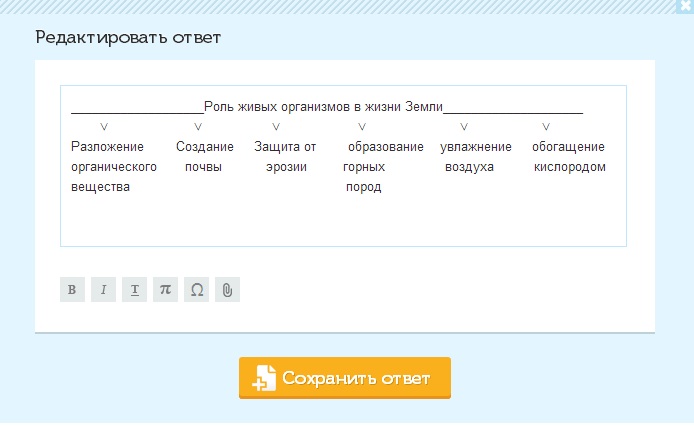Click the V arrow above Защита от
Image resolution: width=694 pixels, height=426 pixels.
[276, 127]
